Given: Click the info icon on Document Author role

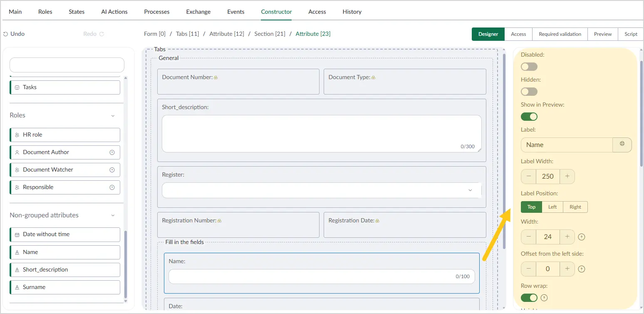Looking at the screenshot, I should pos(112,152).
